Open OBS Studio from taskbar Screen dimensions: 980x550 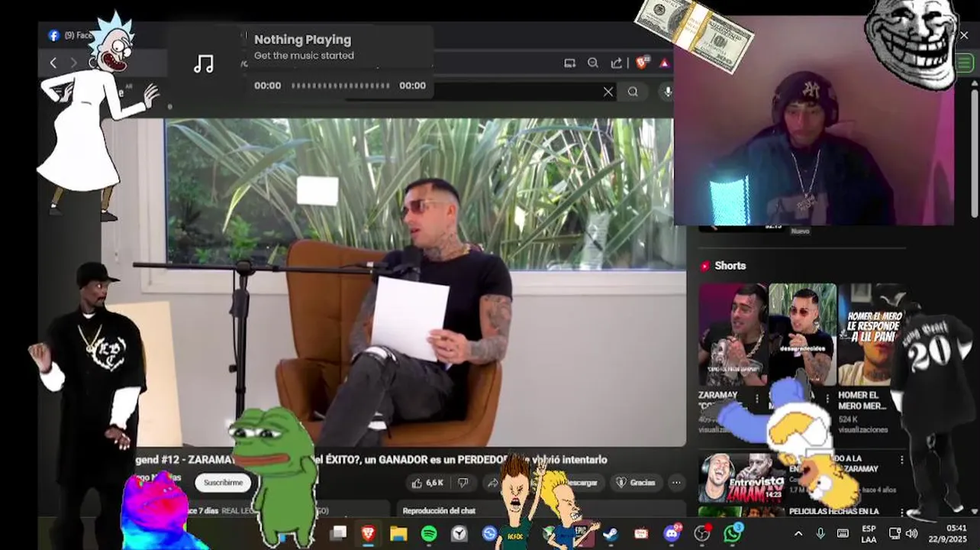[x=702, y=533]
